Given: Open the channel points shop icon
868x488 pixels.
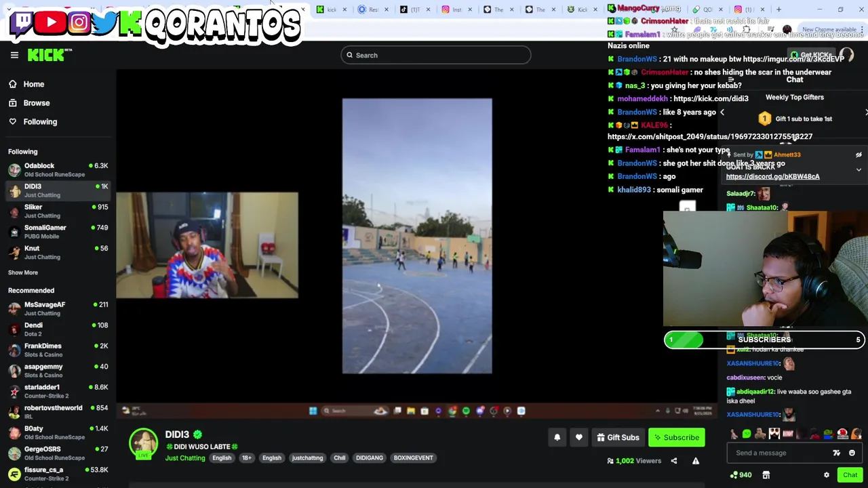Looking at the screenshot, I should pos(766,475).
